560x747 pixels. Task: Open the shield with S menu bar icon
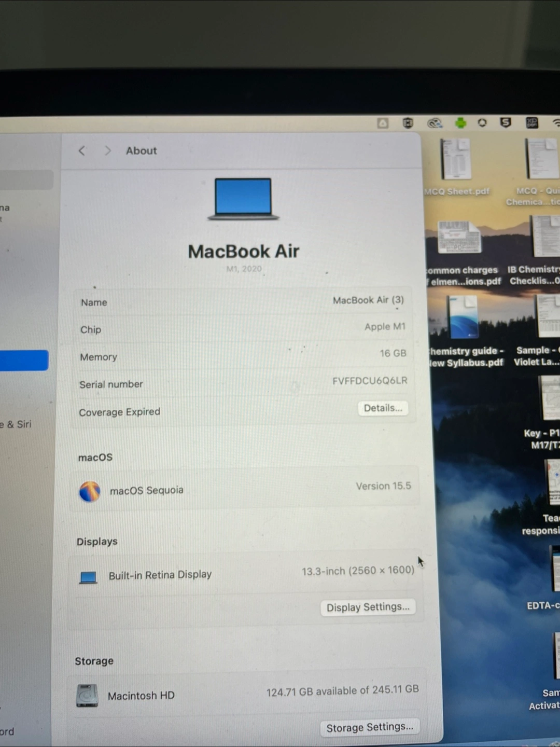[x=506, y=122]
